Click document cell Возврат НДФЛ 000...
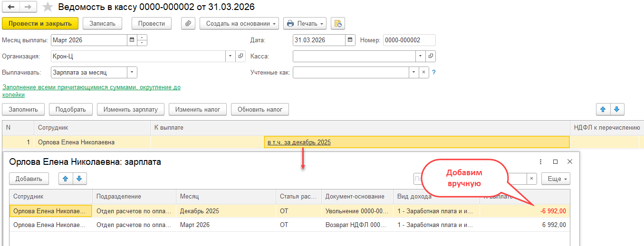The width and height of the screenshot is (644, 246). (x=357, y=225)
